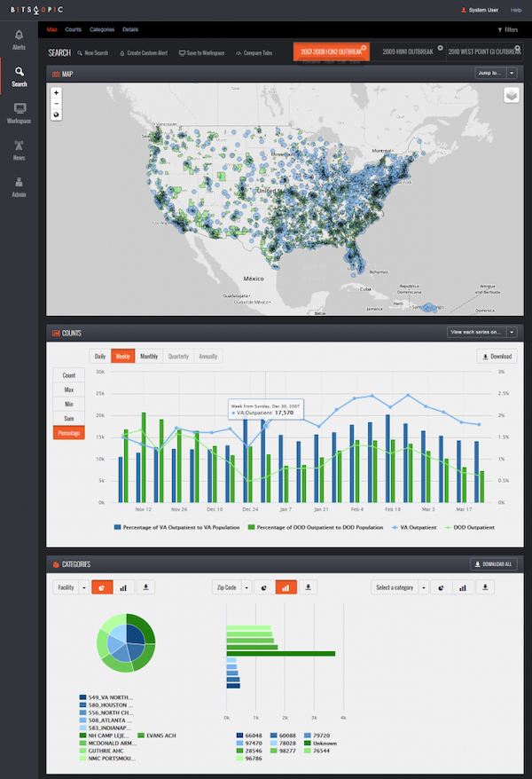Open the Categories navigation item
532x779 pixels.
click(x=102, y=30)
